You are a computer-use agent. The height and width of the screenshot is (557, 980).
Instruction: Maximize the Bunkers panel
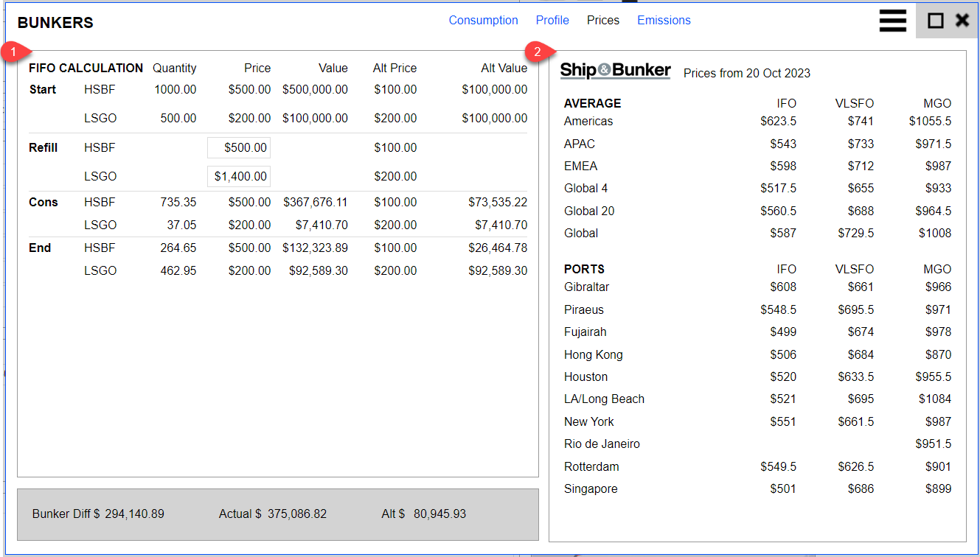point(935,21)
